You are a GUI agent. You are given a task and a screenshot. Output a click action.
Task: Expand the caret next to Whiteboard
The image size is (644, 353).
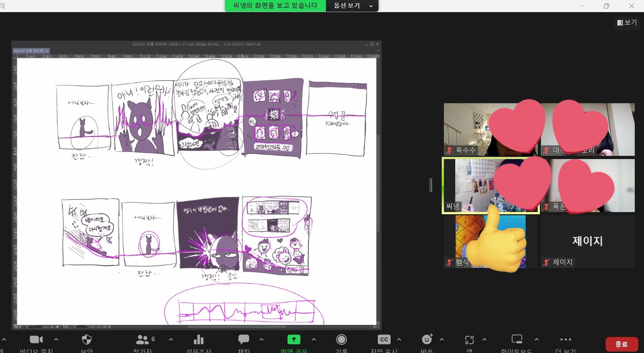click(x=537, y=339)
